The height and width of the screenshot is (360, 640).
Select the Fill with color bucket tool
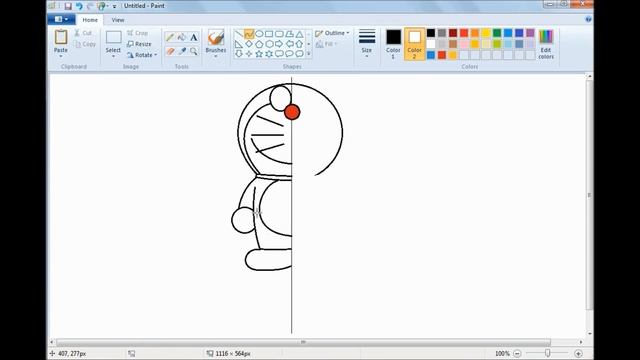(x=182, y=38)
